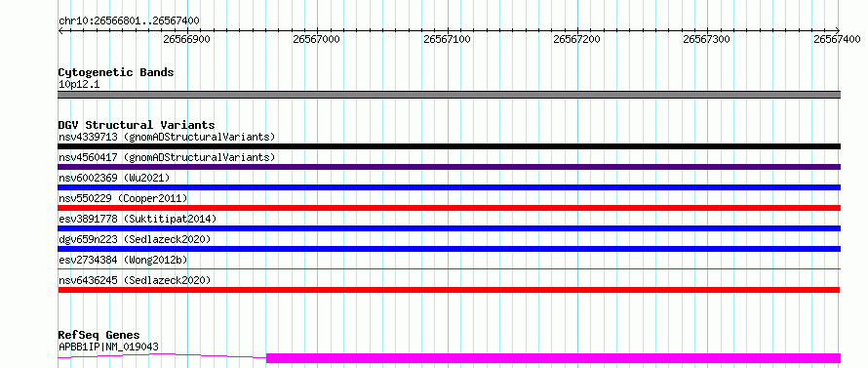868x368 pixels.
Task: Click ruler position 26567400
Action: (837, 39)
